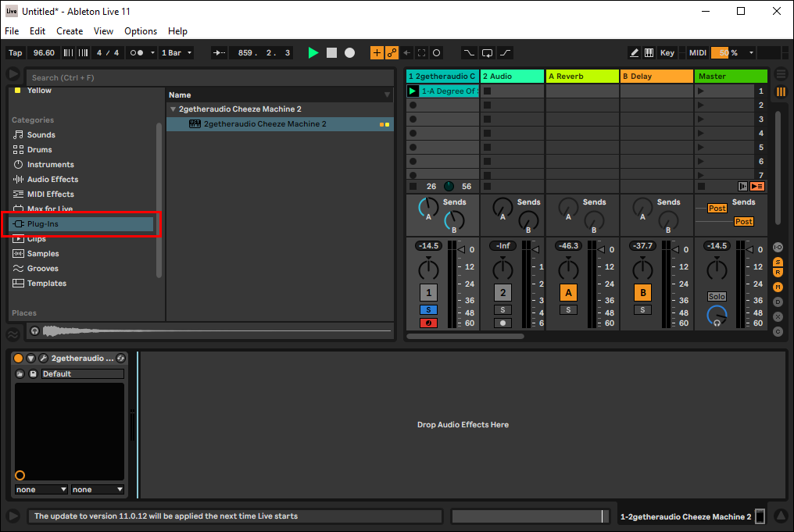Click the Back to Arrangement icon in Master
Image resolution: width=794 pixels, height=532 pixels.
[756, 187]
